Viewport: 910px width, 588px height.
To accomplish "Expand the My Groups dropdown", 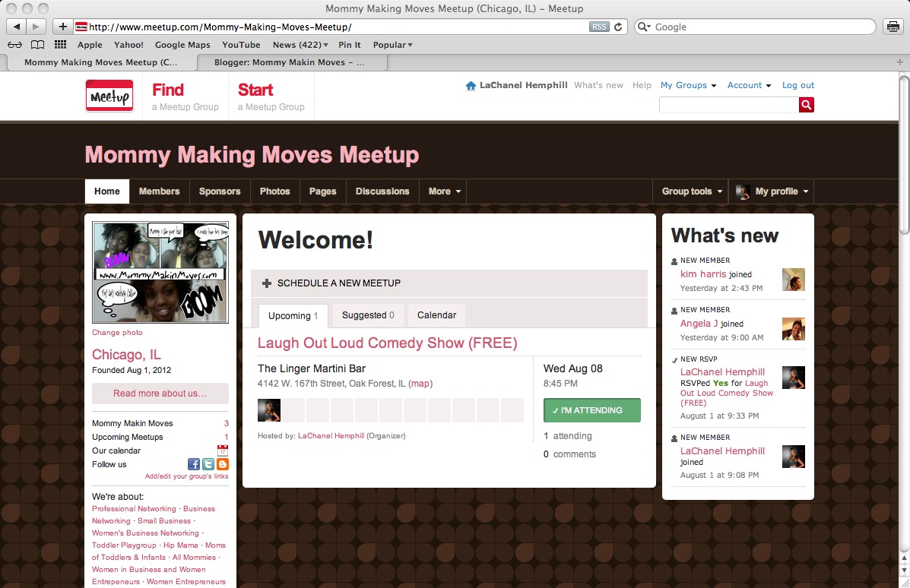I will (x=688, y=85).
